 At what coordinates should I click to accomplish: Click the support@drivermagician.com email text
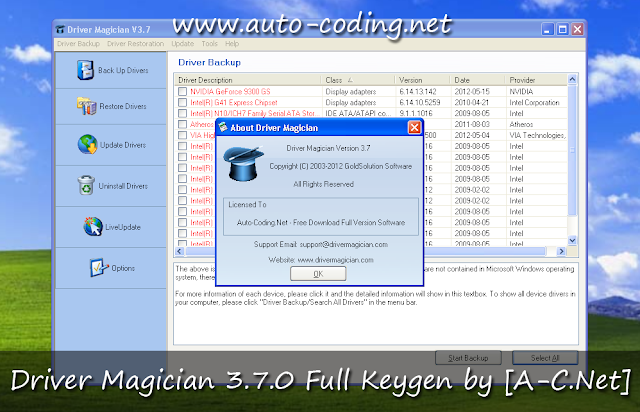pyautogui.click(x=344, y=244)
